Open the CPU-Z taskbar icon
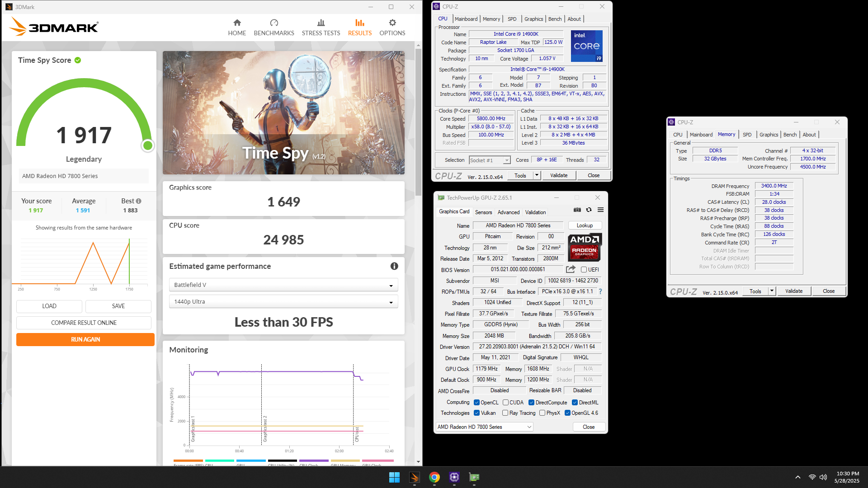Image resolution: width=868 pixels, height=488 pixels. [x=454, y=477]
